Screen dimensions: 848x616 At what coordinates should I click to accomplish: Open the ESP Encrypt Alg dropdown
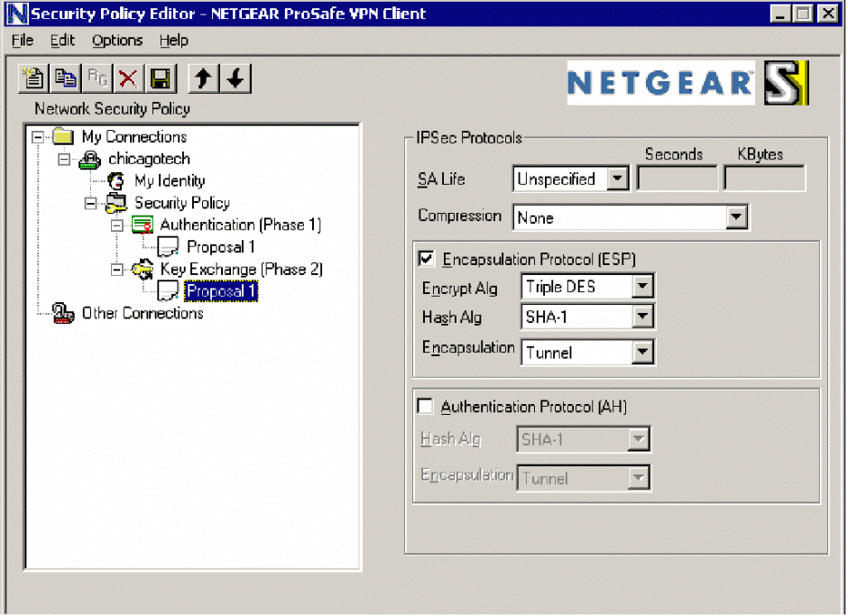click(x=642, y=286)
